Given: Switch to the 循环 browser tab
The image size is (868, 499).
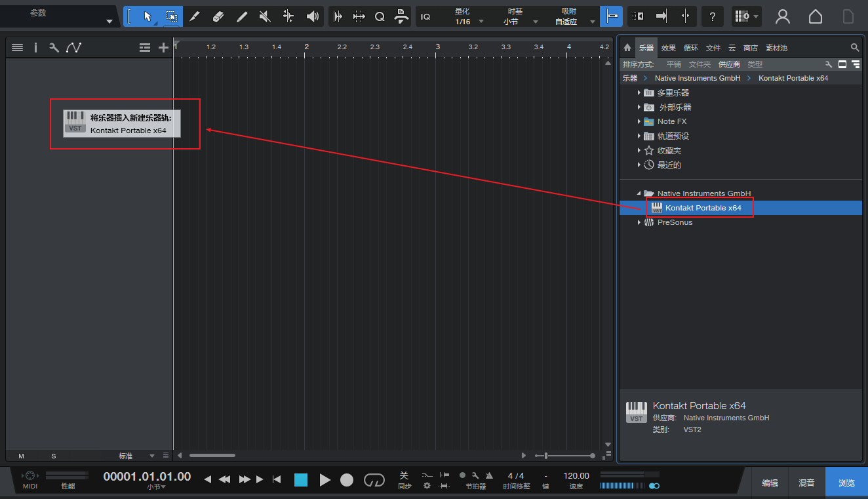Looking at the screenshot, I should (691, 48).
